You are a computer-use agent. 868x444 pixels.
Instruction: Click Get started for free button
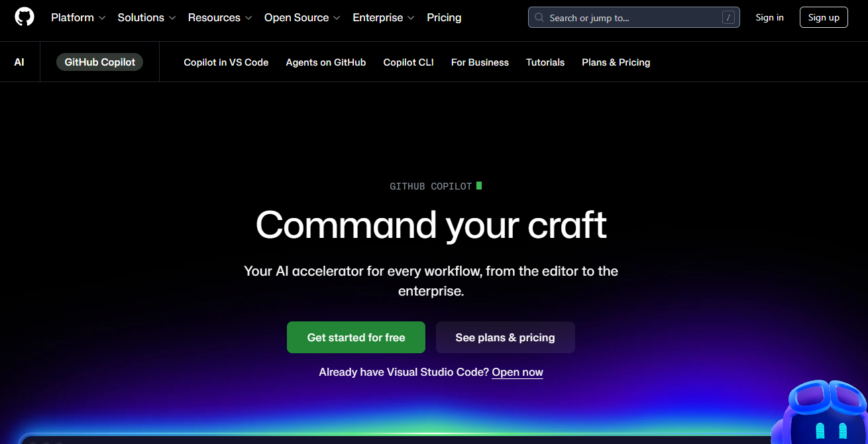click(356, 337)
